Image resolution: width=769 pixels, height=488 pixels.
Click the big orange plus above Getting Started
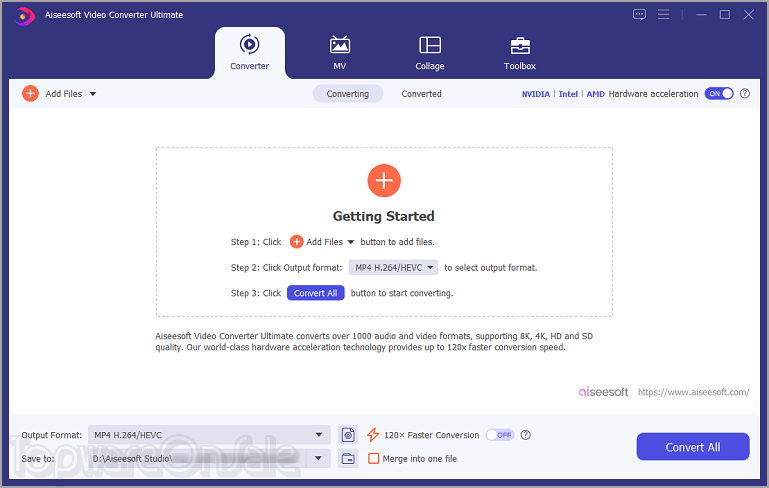click(x=384, y=180)
